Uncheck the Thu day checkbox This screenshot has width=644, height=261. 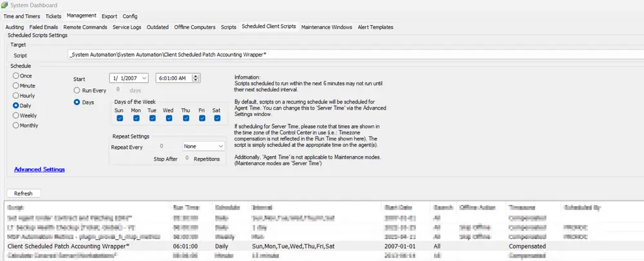(x=186, y=119)
